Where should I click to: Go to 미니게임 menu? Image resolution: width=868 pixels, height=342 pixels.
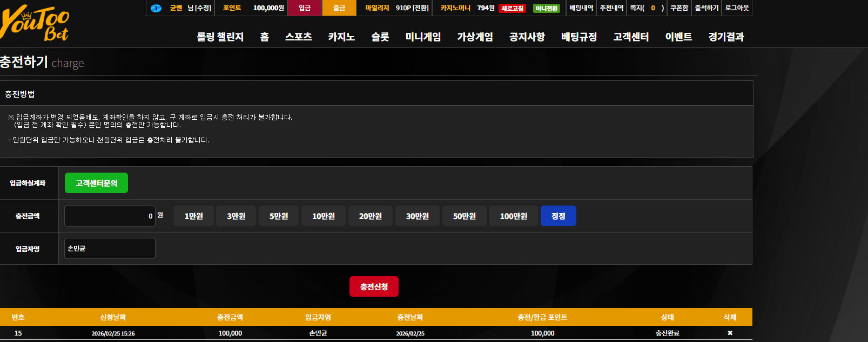click(x=423, y=37)
